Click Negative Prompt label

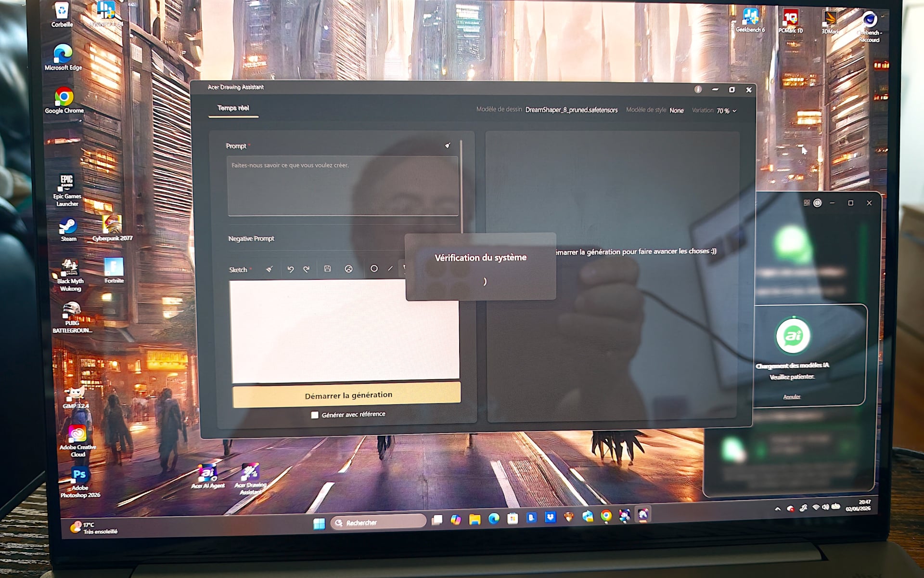pyautogui.click(x=251, y=238)
